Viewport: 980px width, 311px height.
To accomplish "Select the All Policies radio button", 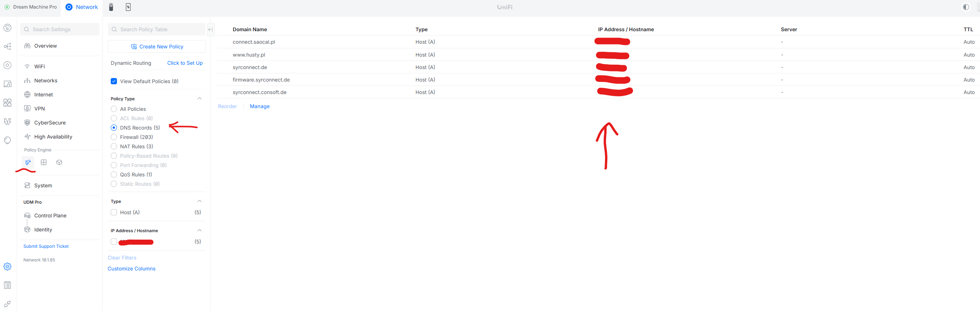I will (x=114, y=109).
